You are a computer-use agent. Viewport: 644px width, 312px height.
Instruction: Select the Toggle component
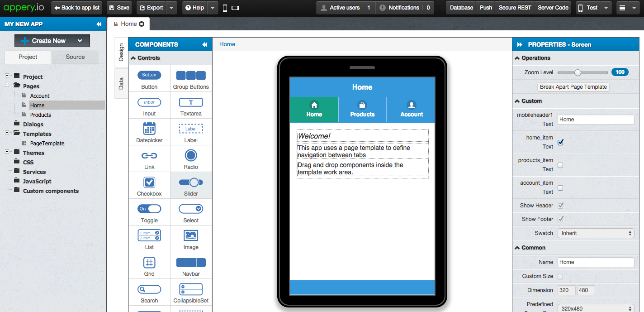click(x=149, y=212)
